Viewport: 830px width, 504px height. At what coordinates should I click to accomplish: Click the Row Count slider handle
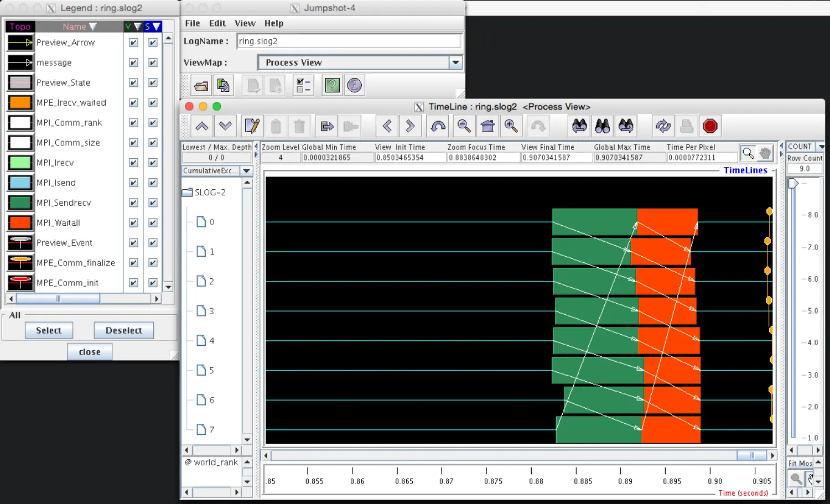coord(793,183)
